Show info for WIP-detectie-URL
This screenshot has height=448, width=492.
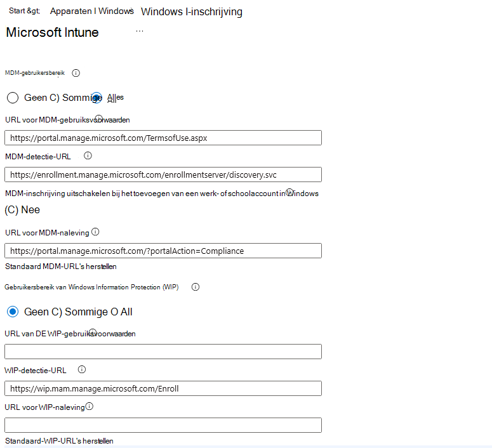point(82,369)
